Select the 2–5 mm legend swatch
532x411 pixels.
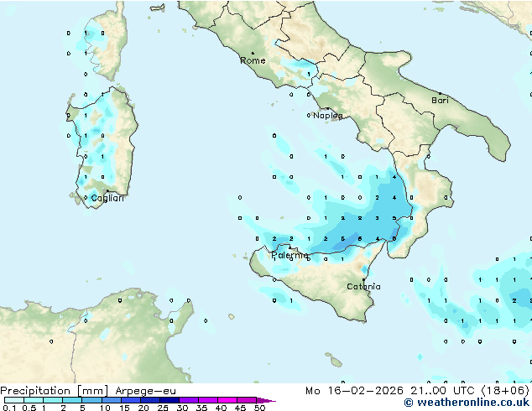point(72,400)
